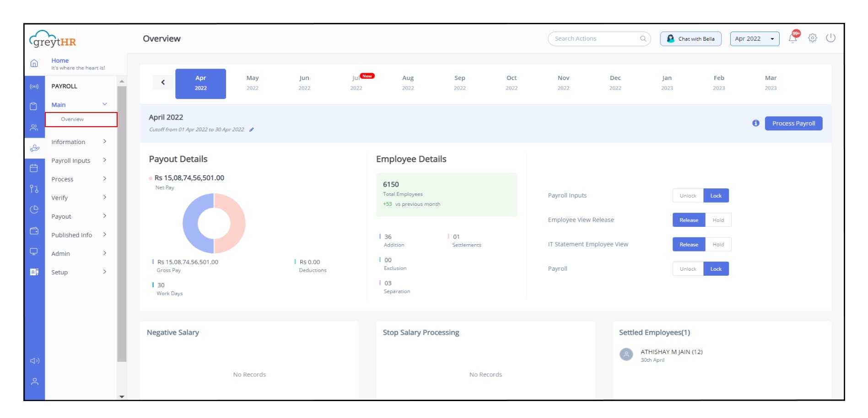868x418 pixels.
Task: Unlock the Payroll
Action: click(x=687, y=268)
